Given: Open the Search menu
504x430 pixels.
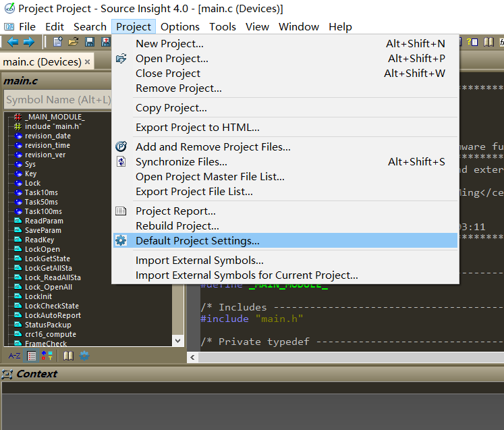Looking at the screenshot, I should point(90,27).
